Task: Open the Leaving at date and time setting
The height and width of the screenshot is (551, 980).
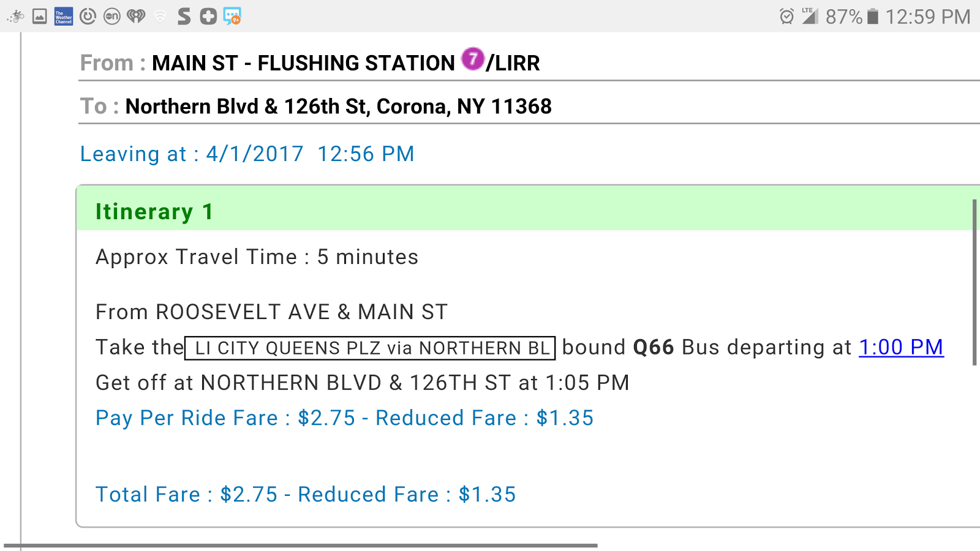Action: [x=247, y=154]
